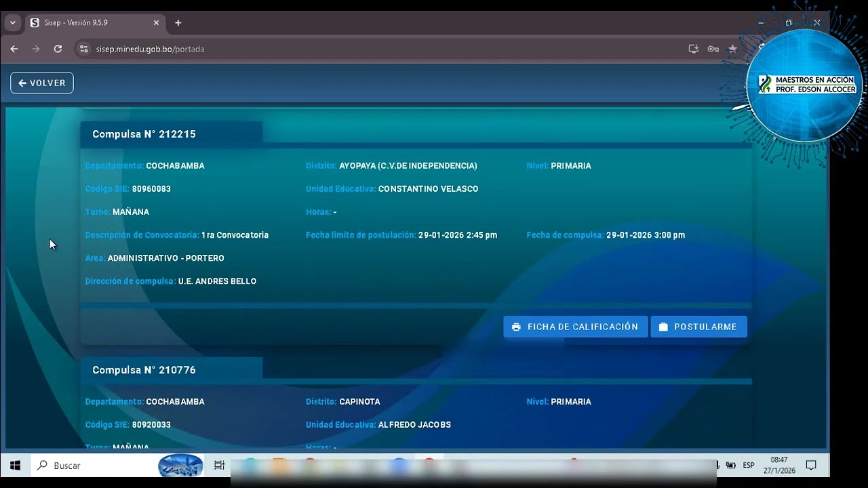This screenshot has width=868, height=488.
Task: Open the saved passwords key icon
Action: (713, 49)
